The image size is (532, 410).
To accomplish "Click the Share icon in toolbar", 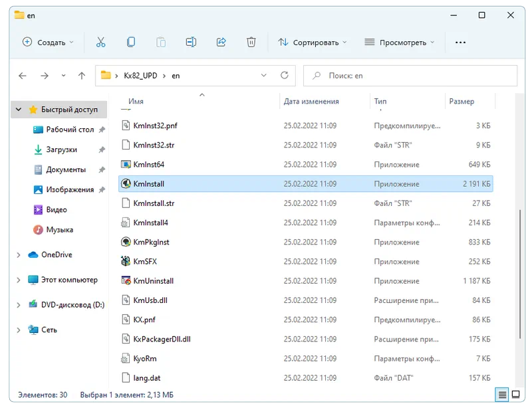I will pos(221,42).
